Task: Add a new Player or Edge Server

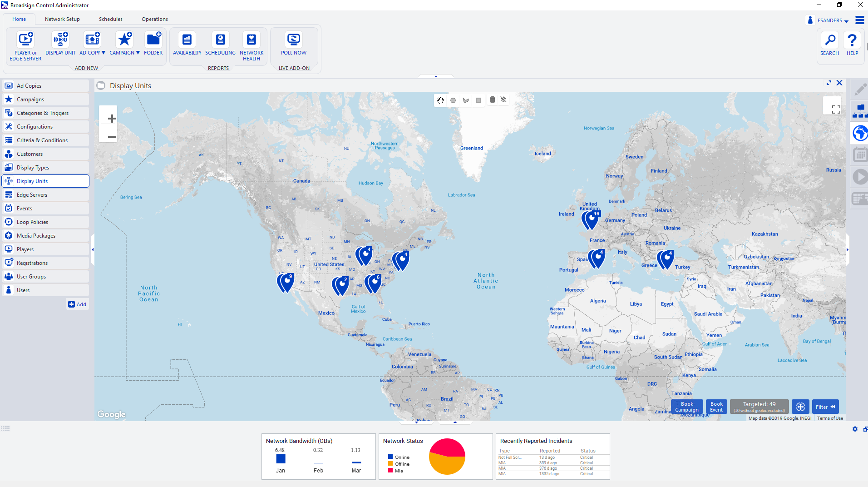Action: (x=25, y=46)
